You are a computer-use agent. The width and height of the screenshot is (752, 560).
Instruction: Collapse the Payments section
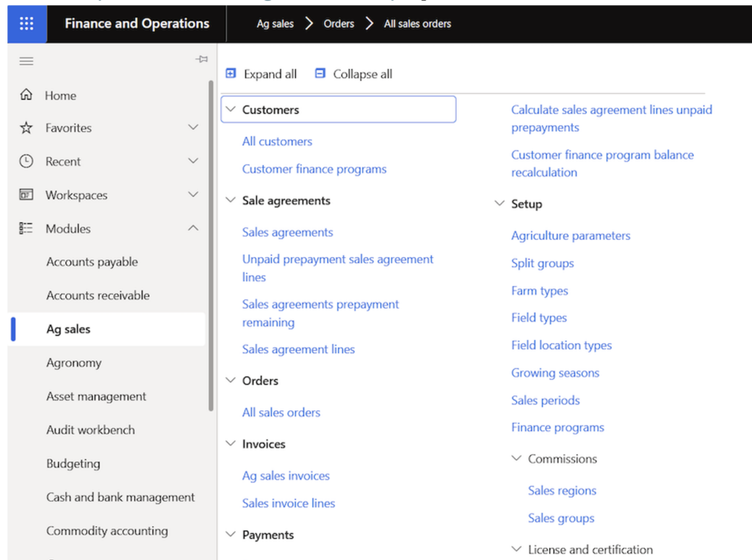231,534
